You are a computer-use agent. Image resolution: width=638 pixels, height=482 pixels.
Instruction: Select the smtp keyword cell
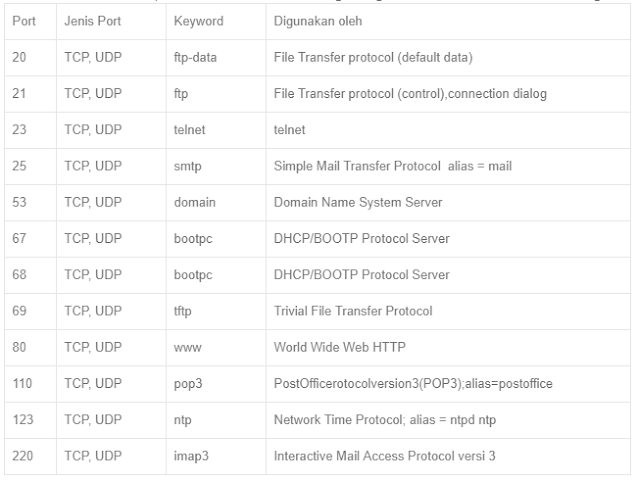(x=186, y=166)
